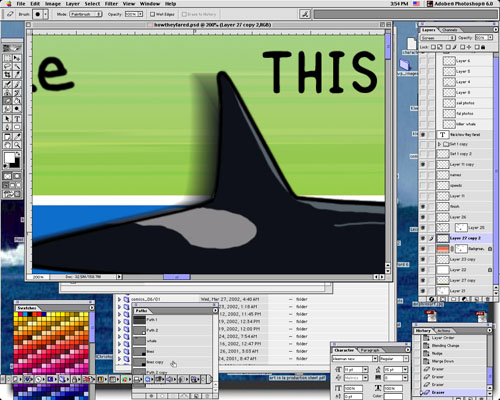Activate the Crop tool
The image size is (500, 400).
pos(7,75)
